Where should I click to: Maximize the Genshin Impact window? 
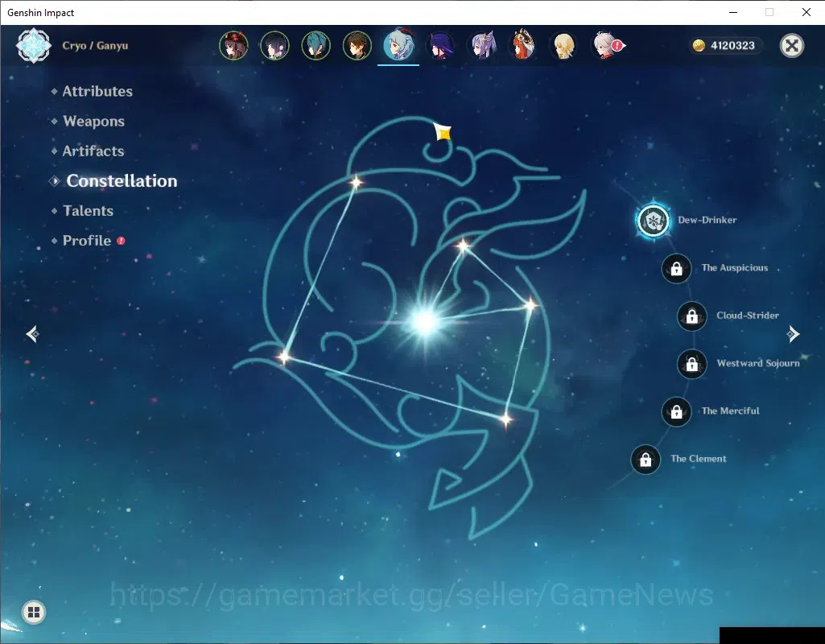click(x=769, y=12)
